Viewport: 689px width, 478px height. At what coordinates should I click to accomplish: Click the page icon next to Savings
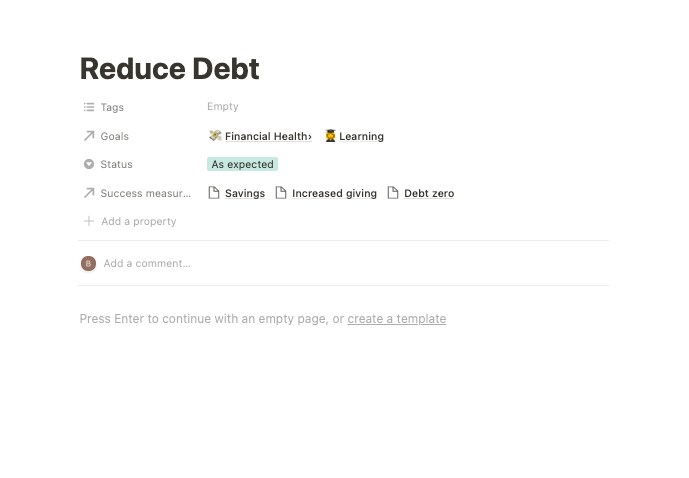tap(214, 193)
